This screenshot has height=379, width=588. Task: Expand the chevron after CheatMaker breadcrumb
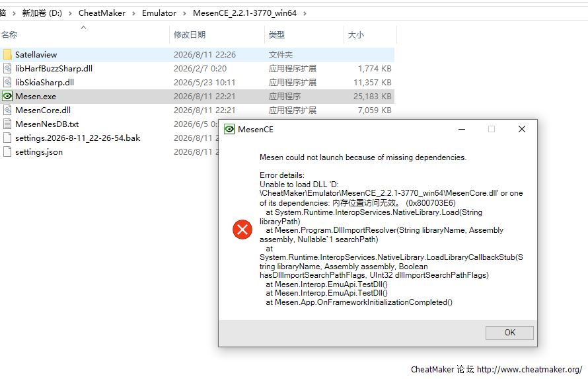pyautogui.click(x=133, y=13)
